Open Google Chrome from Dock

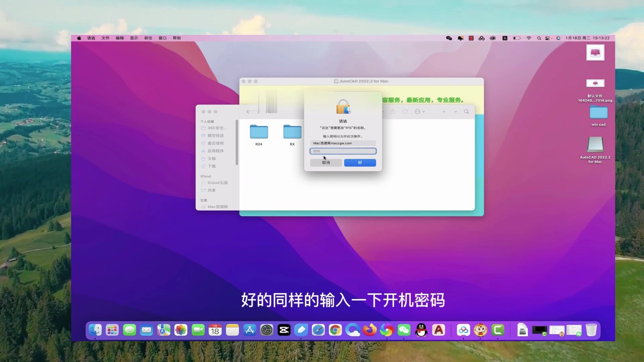tap(335, 330)
